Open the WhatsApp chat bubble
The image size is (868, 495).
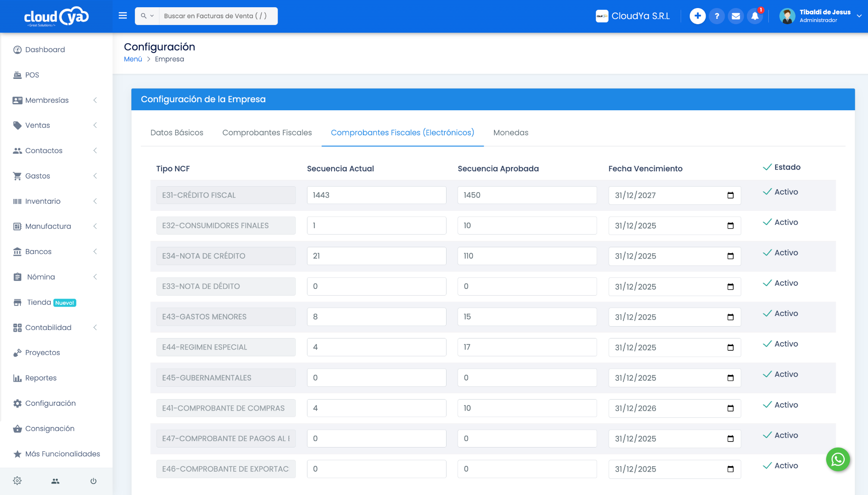click(x=837, y=459)
